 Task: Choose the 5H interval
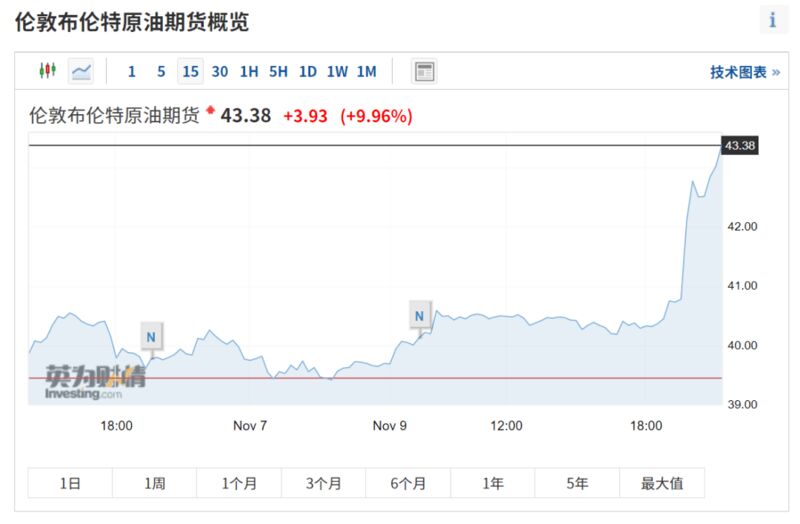tap(278, 71)
